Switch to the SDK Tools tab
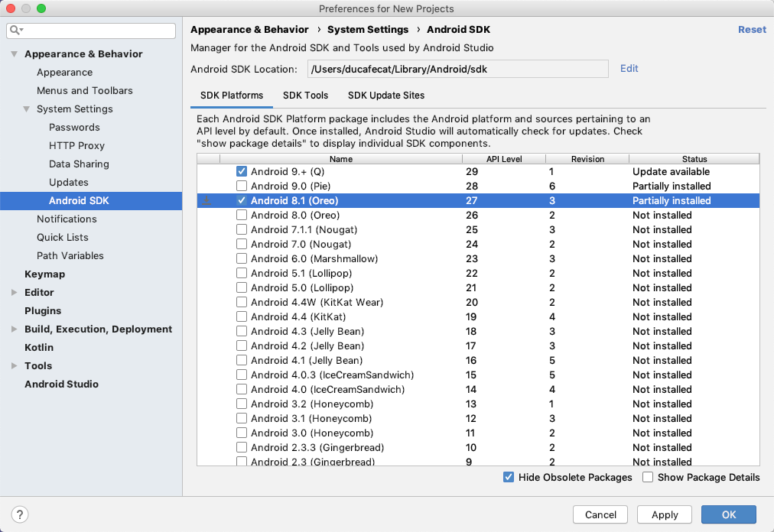This screenshot has height=532, width=774. (x=306, y=96)
